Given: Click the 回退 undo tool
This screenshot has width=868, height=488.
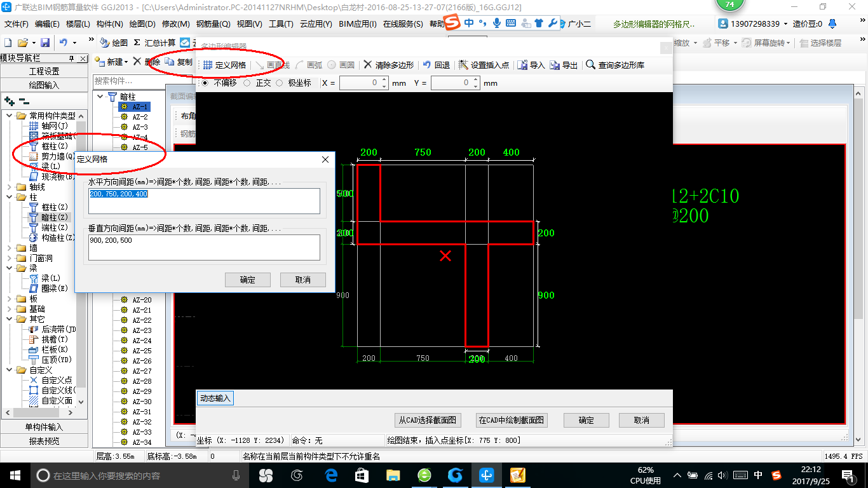Looking at the screenshot, I should click(x=437, y=65).
